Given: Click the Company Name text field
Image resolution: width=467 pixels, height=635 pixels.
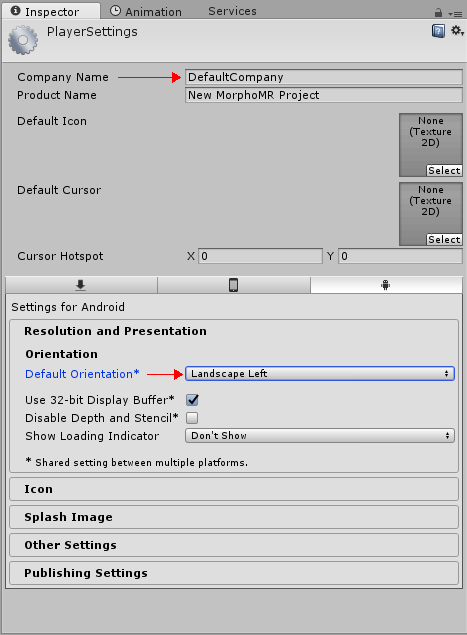Looking at the screenshot, I should coord(324,77).
